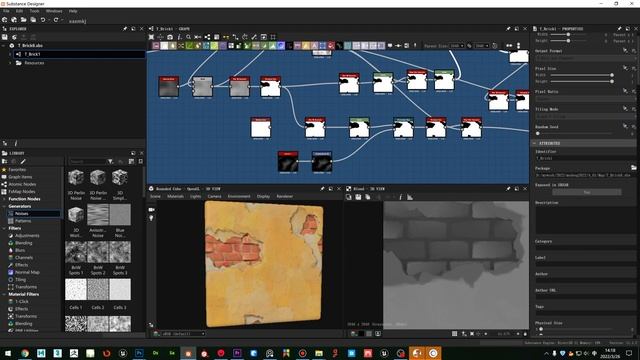Collapse the T_BrickLabs package in Explorer
Viewport: 640px width, 360px height.
click(4, 46)
